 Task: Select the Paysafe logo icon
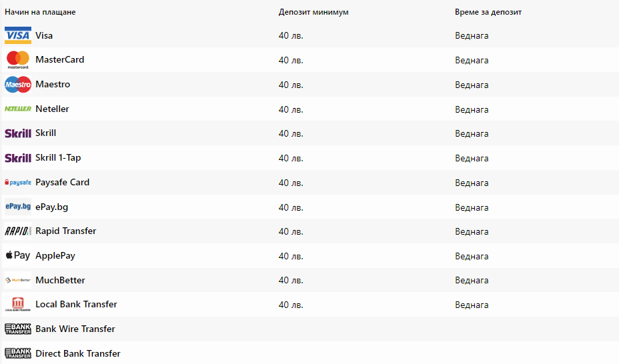[x=18, y=183]
